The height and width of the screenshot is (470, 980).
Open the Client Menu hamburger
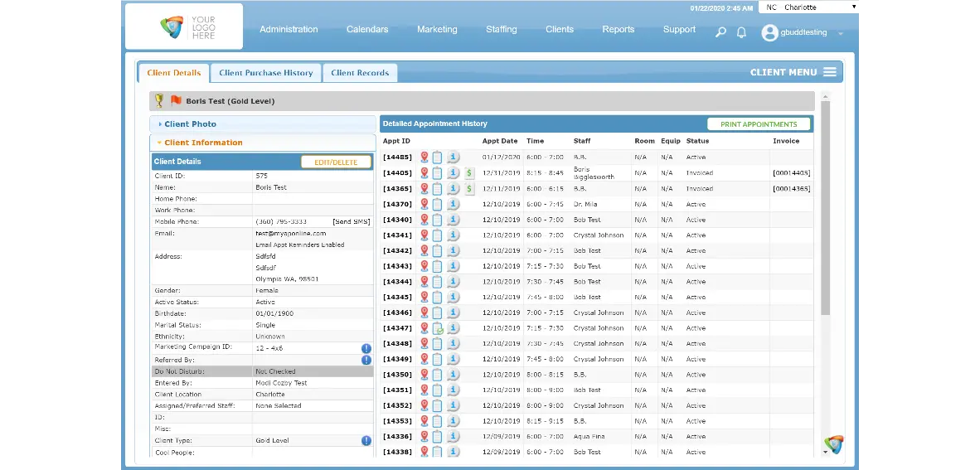(x=829, y=72)
